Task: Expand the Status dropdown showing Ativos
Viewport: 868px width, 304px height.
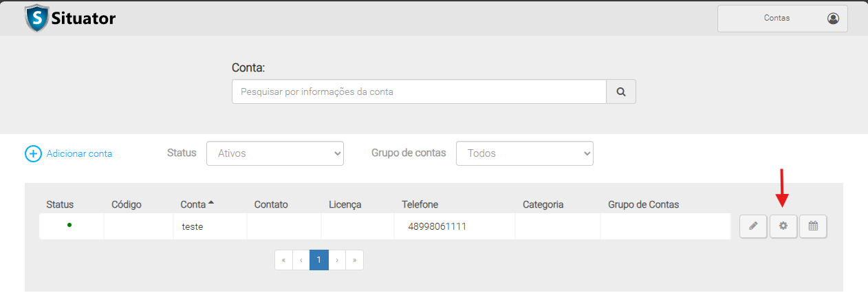Action: (x=274, y=153)
